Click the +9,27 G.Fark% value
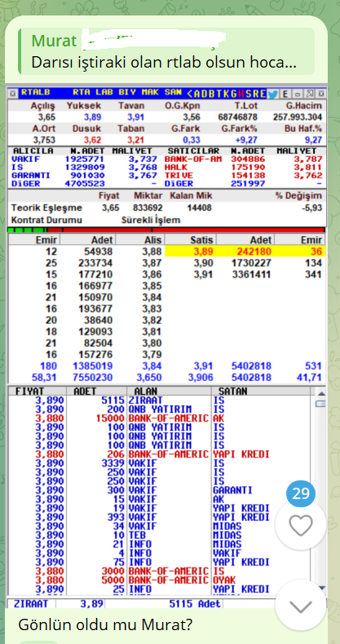 [246, 140]
